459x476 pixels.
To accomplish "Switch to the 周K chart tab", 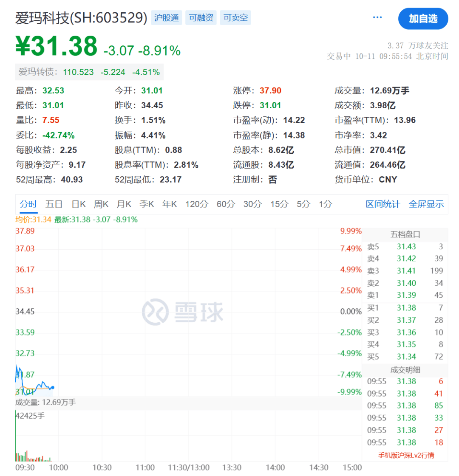I will 101,204.
